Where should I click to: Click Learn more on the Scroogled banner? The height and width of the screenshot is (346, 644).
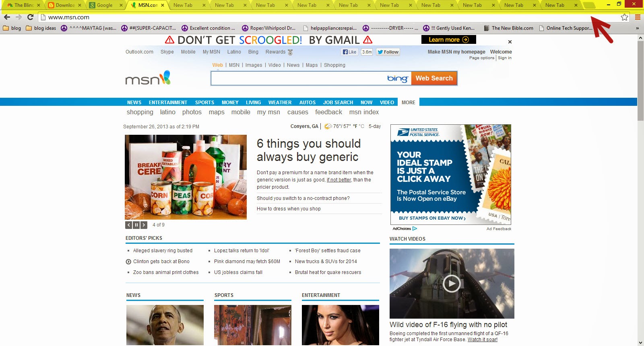(448, 39)
